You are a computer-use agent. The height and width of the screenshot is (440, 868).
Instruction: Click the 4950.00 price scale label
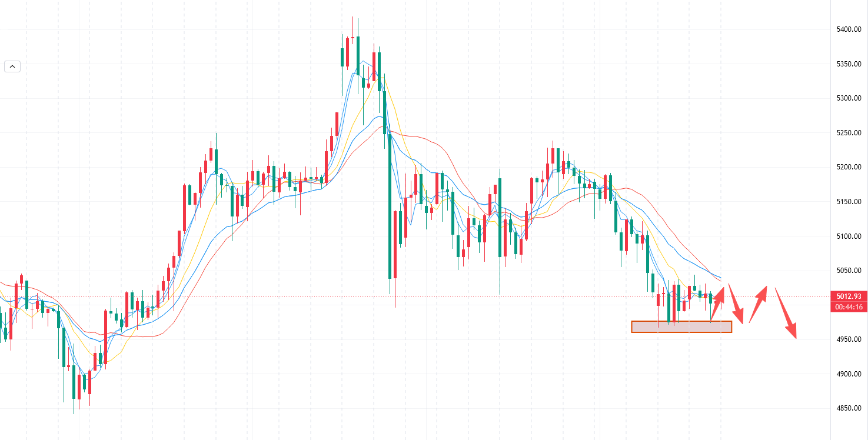[849, 339]
